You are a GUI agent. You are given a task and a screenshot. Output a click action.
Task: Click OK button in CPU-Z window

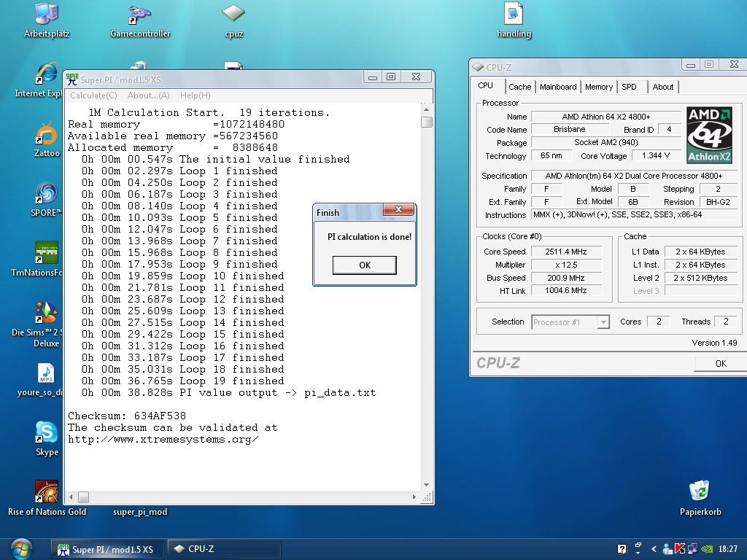[x=720, y=363]
